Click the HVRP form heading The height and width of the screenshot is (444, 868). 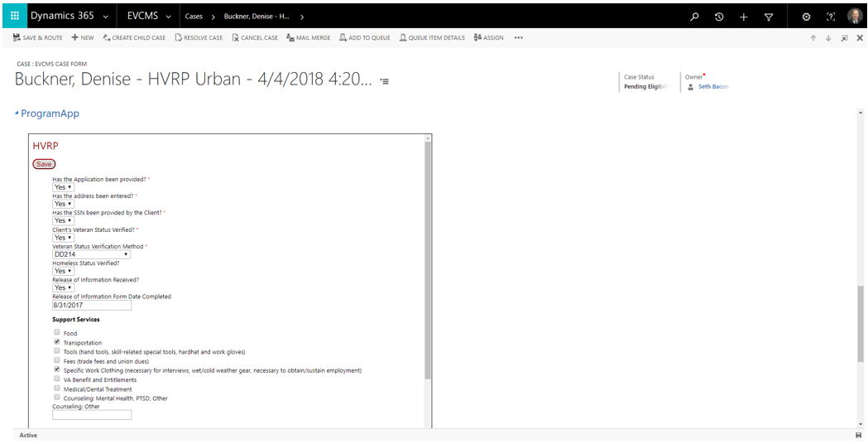pos(46,146)
